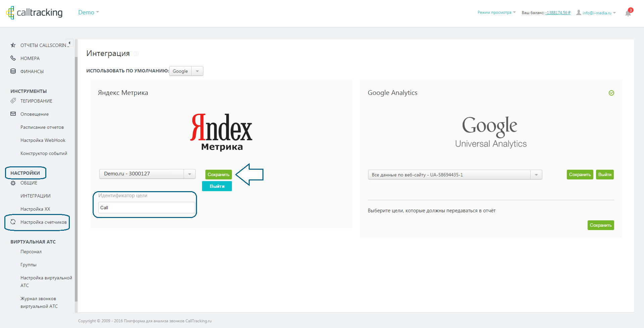Click the star icon for Callscoring reports

(x=13, y=45)
